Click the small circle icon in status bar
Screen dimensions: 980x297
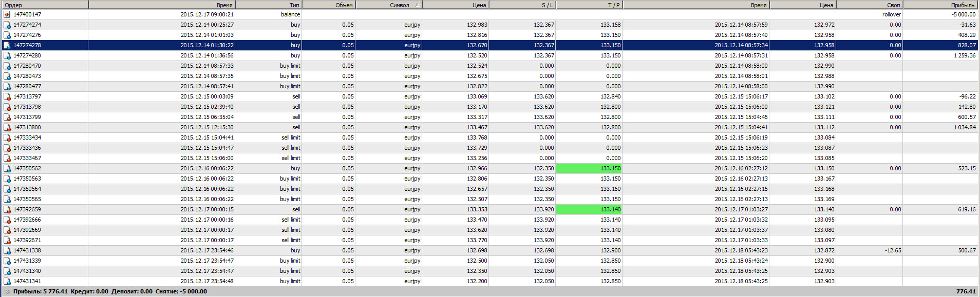[7, 291]
